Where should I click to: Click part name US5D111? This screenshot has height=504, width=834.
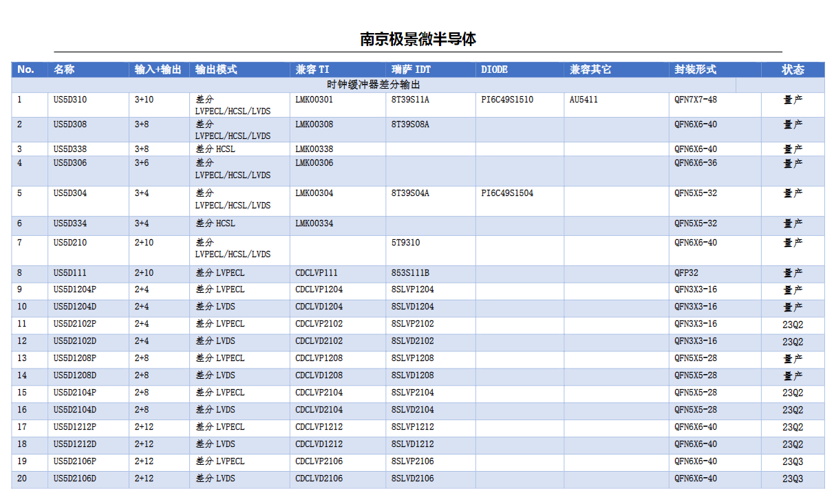point(70,273)
